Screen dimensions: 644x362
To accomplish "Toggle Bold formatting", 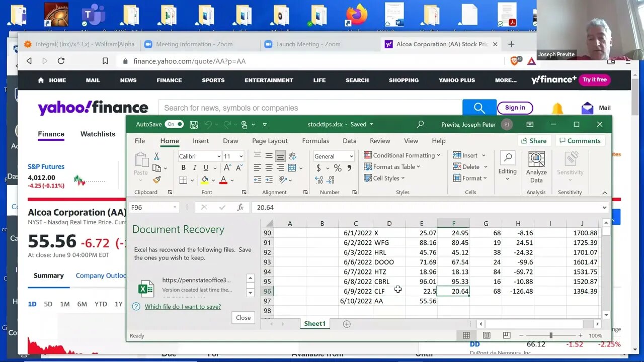I will [183, 168].
